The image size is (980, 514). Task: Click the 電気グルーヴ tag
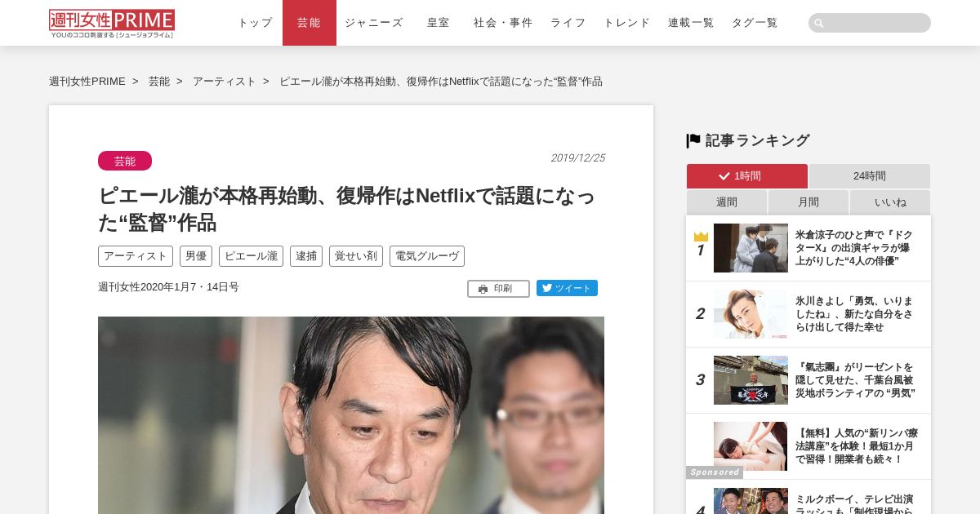point(427,256)
